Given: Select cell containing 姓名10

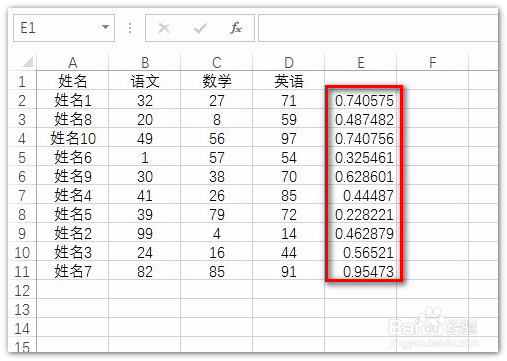Looking at the screenshot, I should [72, 138].
